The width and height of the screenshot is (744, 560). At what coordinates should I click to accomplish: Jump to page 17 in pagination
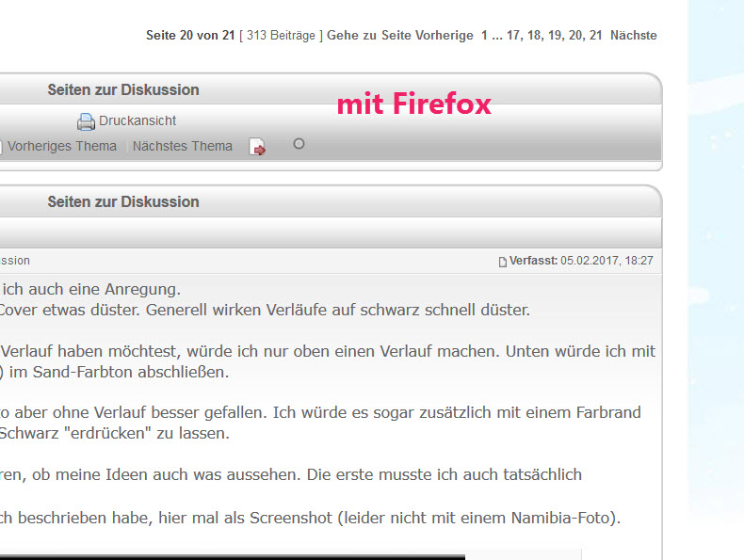[513, 36]
